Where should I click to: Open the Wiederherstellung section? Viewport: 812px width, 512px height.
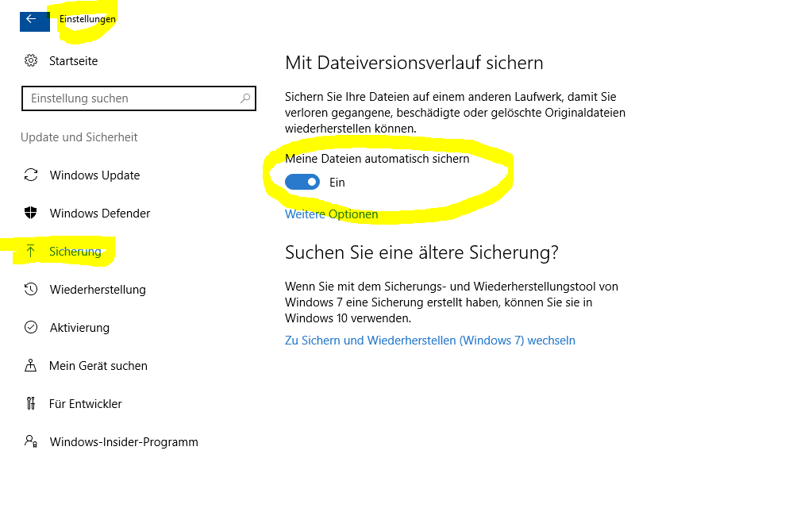(98, 290)
